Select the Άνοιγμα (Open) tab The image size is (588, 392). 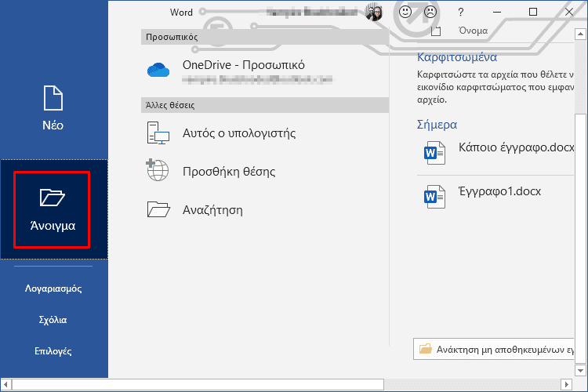53,209
